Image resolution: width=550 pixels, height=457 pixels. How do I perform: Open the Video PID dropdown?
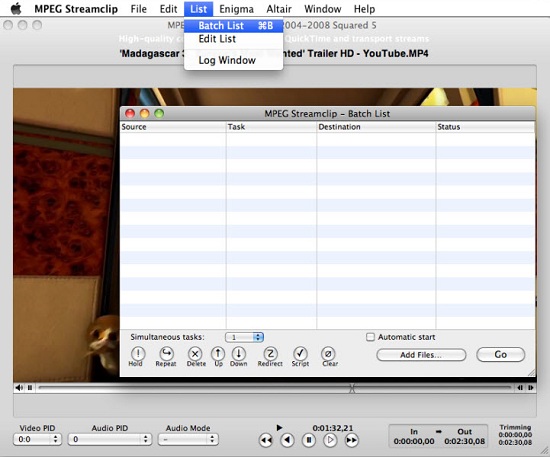[38, 439]
